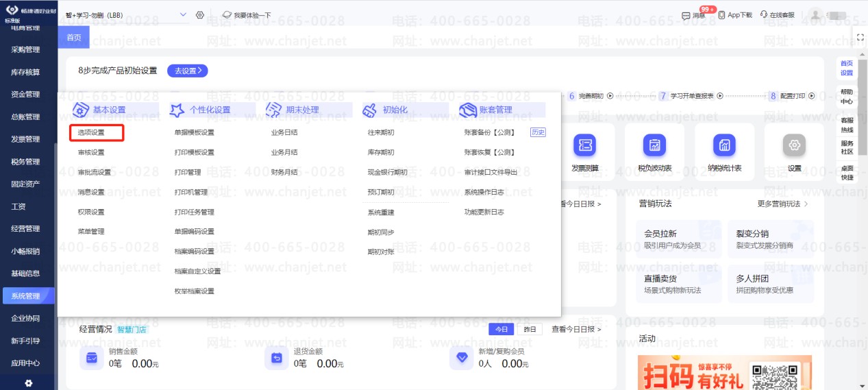868x390 pixels.
Task: Click the App下载 phone icon
Action: [721, 14]
